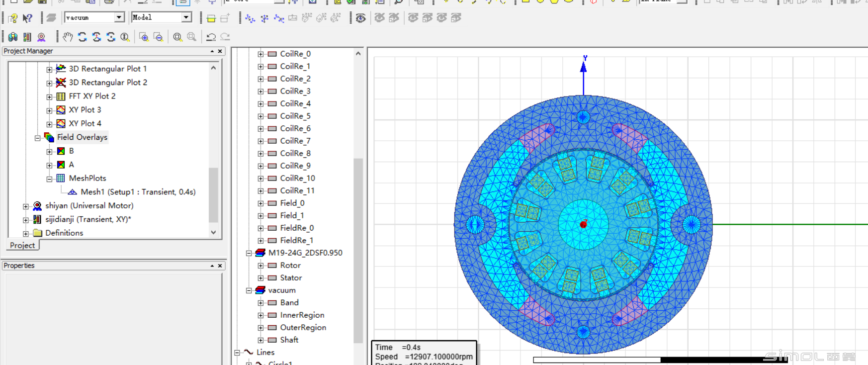Select Mesh1 (Setup1 : Transient, 0.4s)
The height and width of the screenshot is (365, 868).
[x=138, y=192]
